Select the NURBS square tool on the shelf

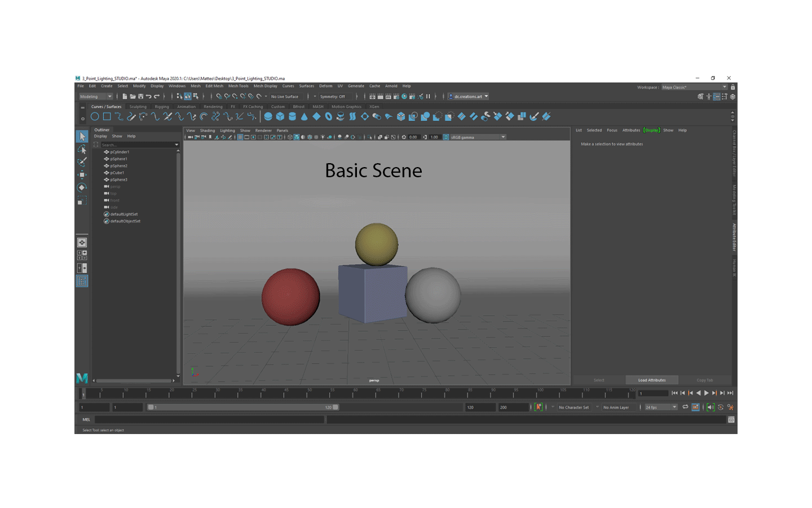(107, 117)
